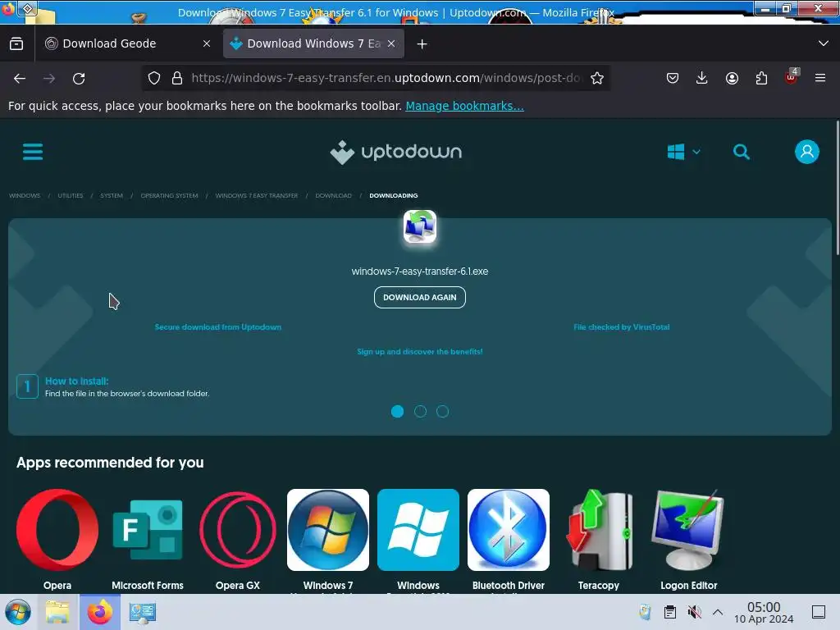This screenshot has height=630, width=840.
Task: Open the Save to Pocket icon
Action: 673,78
